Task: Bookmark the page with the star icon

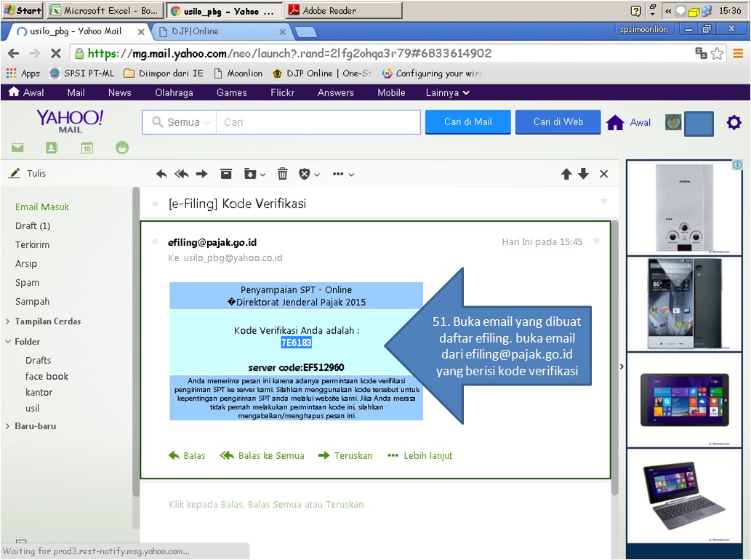Action: point(717,53)
